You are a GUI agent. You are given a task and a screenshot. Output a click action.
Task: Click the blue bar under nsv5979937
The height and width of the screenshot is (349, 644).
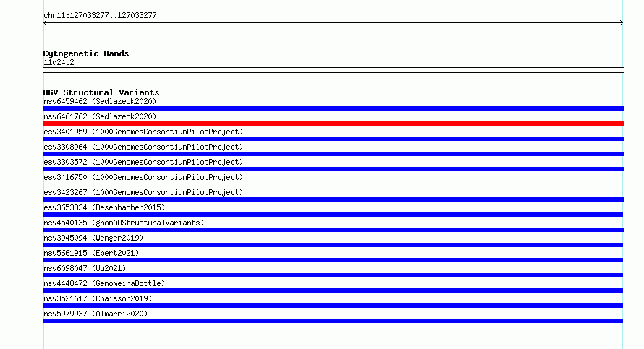pyautogui.click(x=333, y=321)
